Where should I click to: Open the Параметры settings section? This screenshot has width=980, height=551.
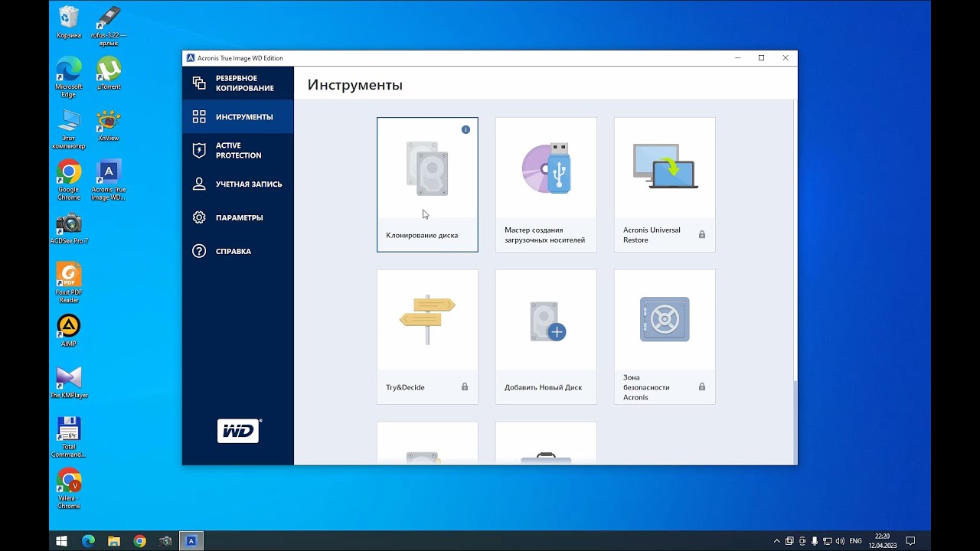(x=238, y=217)
